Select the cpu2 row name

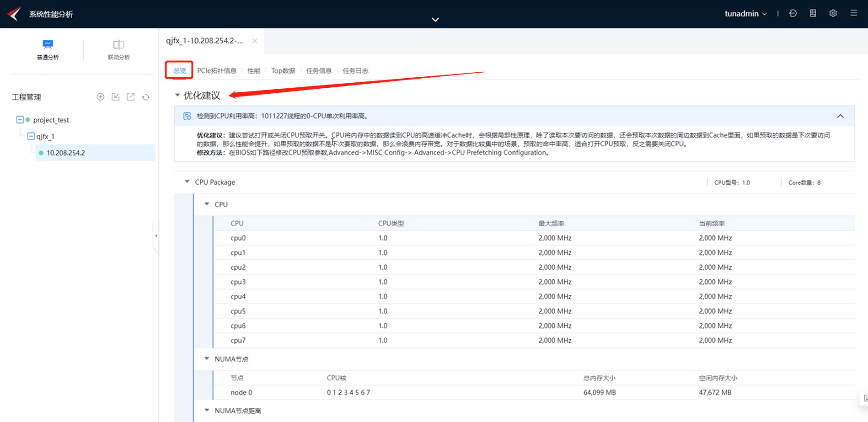tap(238, 267)
